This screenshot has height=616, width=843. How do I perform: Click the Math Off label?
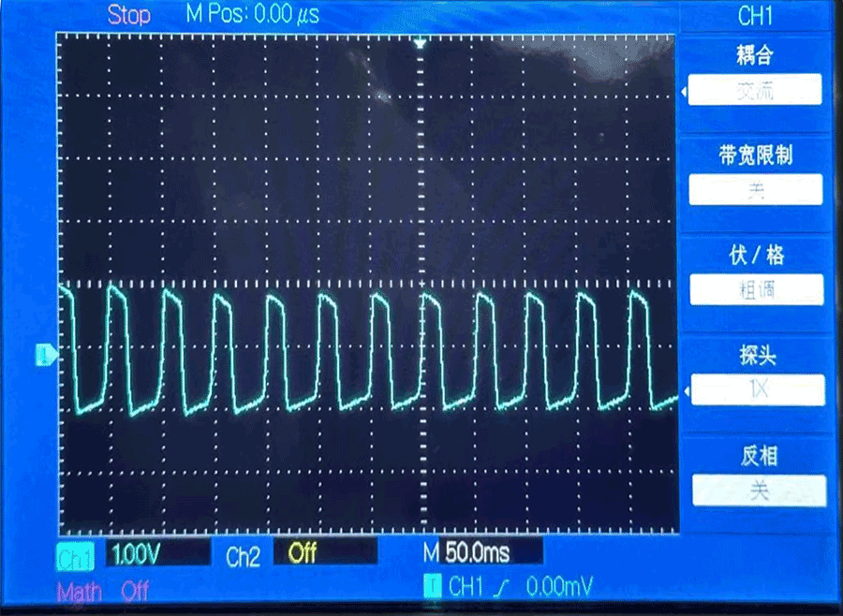tap(103, 592)
